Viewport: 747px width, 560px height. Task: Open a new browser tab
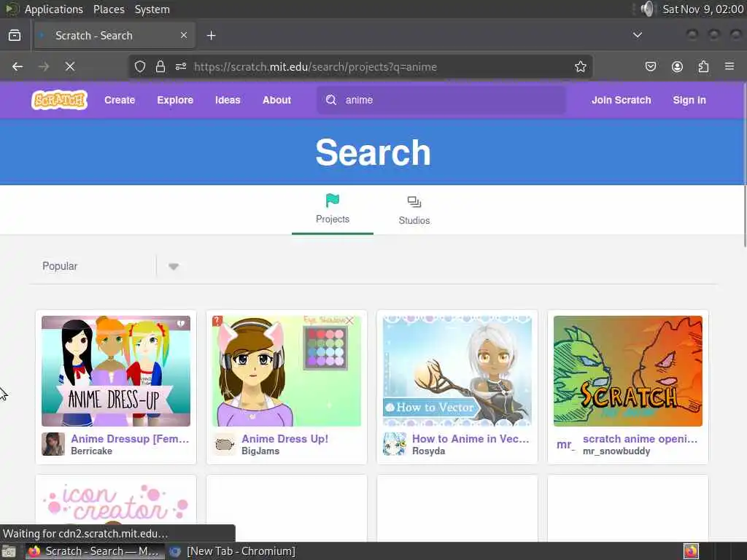(x=211, y=36)
